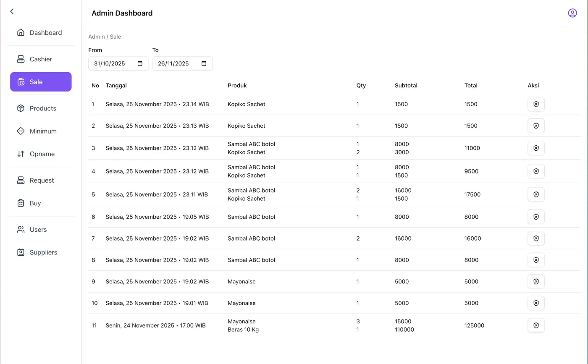Click the Opname arrows icon
The image size is (588, 364).
coord(21,154)
